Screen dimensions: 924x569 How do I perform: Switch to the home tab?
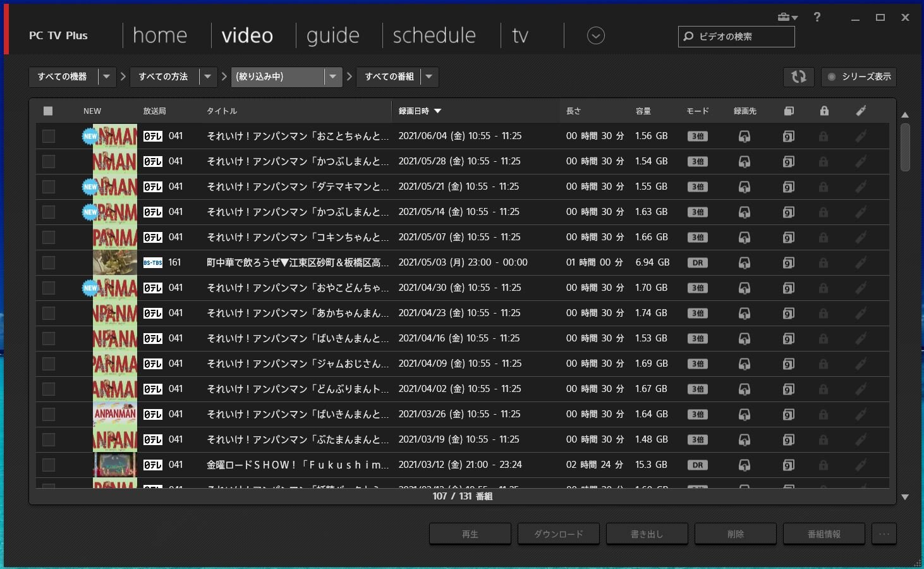click(160, 35)
